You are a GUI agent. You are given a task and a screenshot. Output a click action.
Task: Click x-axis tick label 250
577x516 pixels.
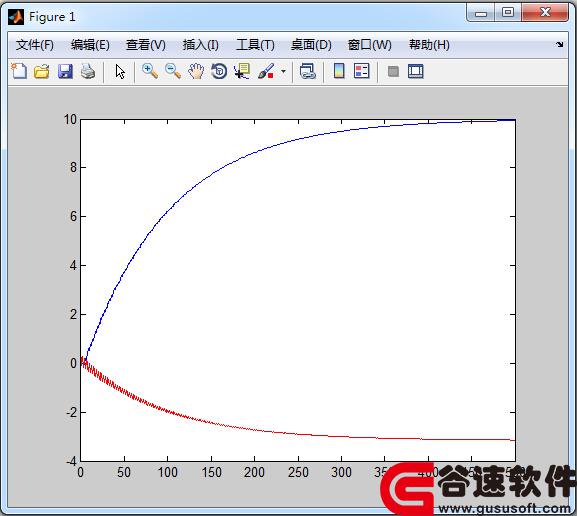[x=298, y=473]
